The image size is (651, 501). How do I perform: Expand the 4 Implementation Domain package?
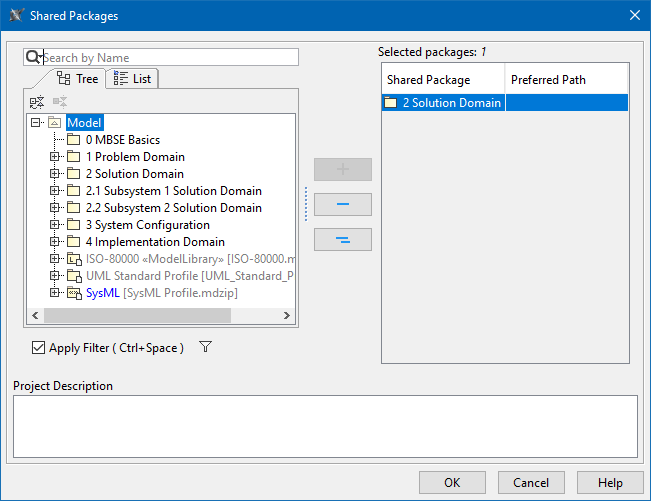tap(55, 242)
